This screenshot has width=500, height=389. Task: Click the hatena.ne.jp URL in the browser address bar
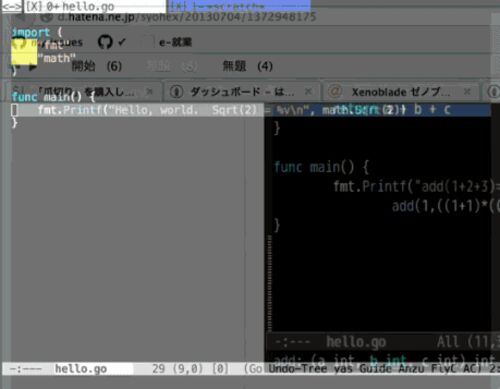(x=187, y=17)
